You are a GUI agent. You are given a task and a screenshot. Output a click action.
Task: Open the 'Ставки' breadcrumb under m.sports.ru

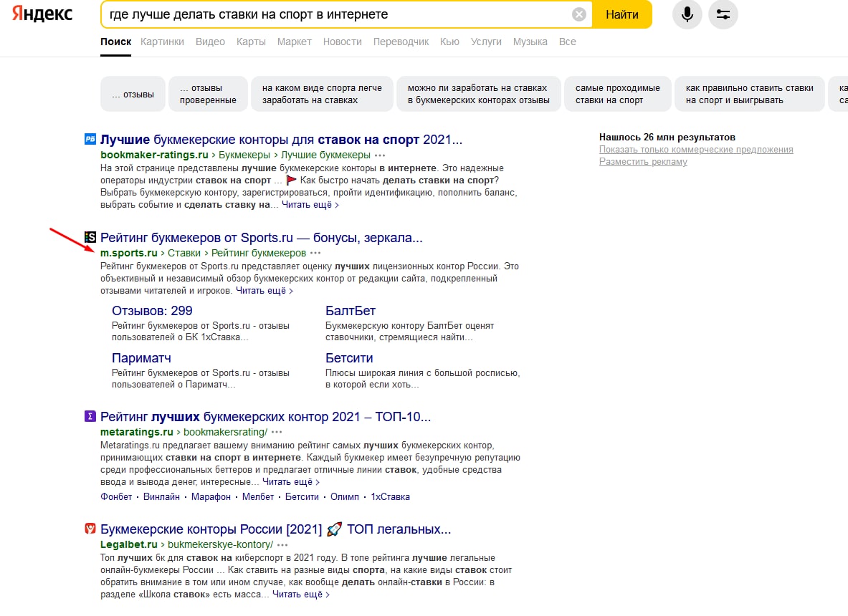(184, 253)
